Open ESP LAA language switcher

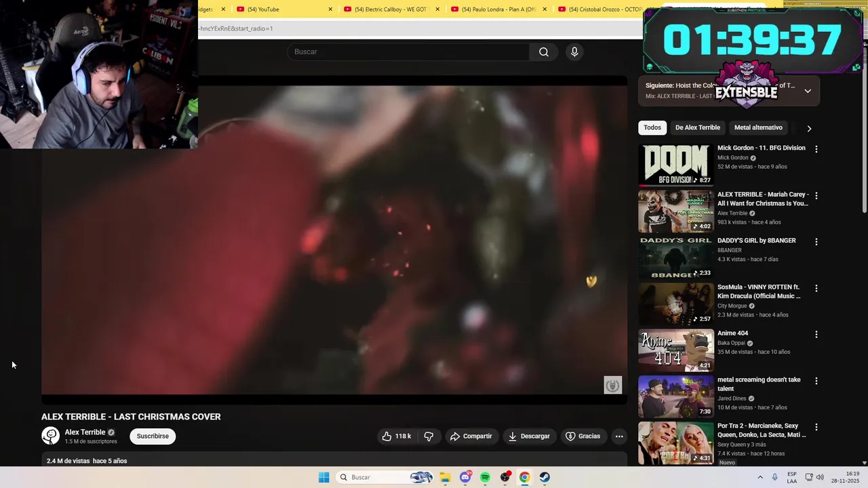click(x=792, y=477)
